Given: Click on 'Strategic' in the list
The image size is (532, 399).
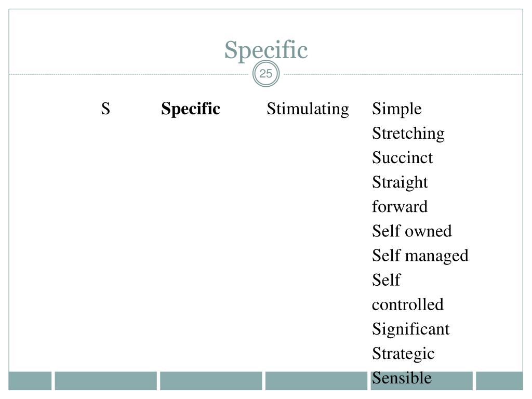Looking at the screenshot, I should [x=403, y=354].
